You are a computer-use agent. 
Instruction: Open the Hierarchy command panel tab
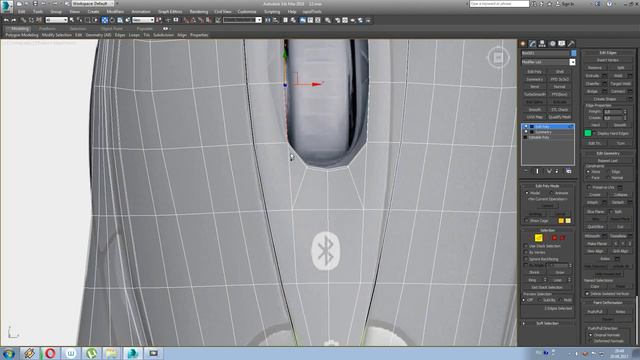[542, 44]
